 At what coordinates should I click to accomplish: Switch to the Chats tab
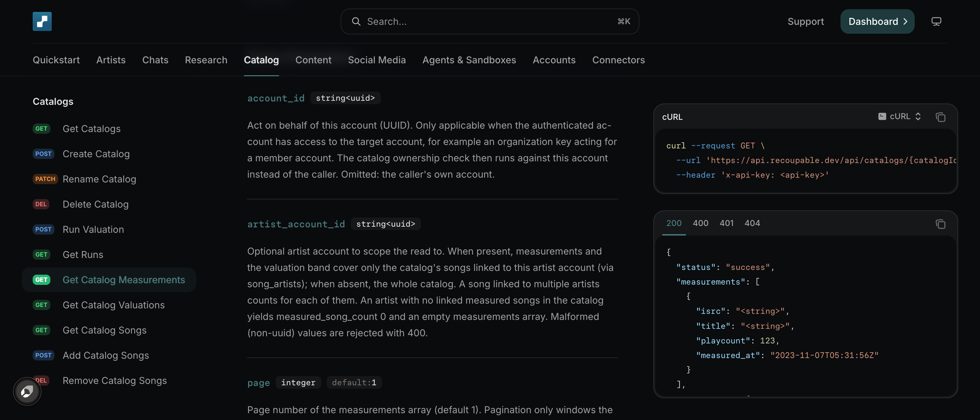tap(155, 60)
